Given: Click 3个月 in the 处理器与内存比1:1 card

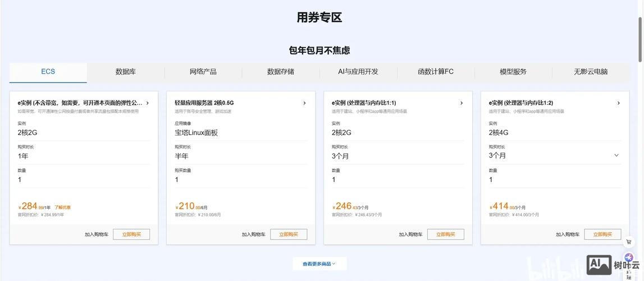Looking at the screenshot, I should tap(340, 156).
